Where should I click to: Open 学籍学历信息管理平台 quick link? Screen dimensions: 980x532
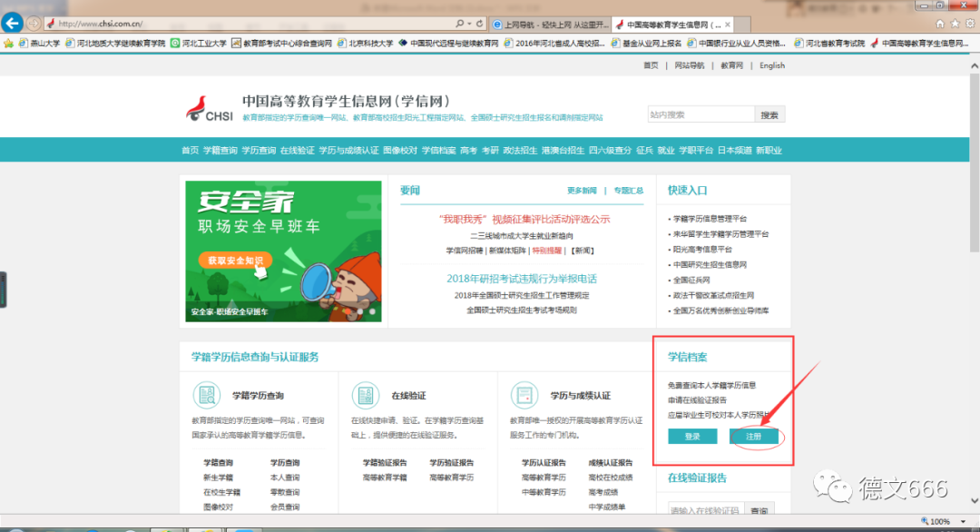[x=710, y=219]
